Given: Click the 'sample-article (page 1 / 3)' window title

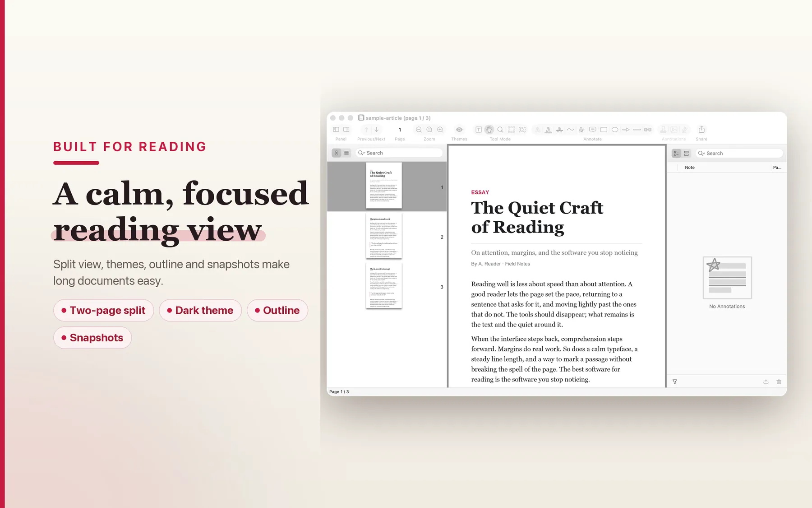Looking at the screenshot, I should point(398,118).
